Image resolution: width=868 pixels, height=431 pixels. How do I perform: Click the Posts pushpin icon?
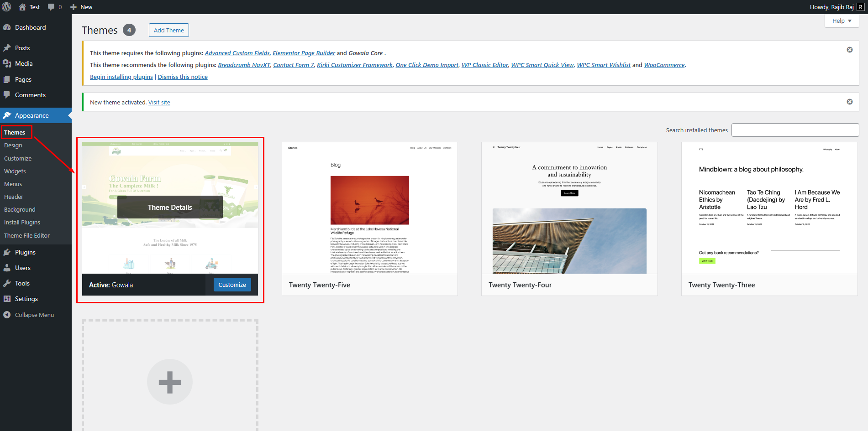pos(7,48)
